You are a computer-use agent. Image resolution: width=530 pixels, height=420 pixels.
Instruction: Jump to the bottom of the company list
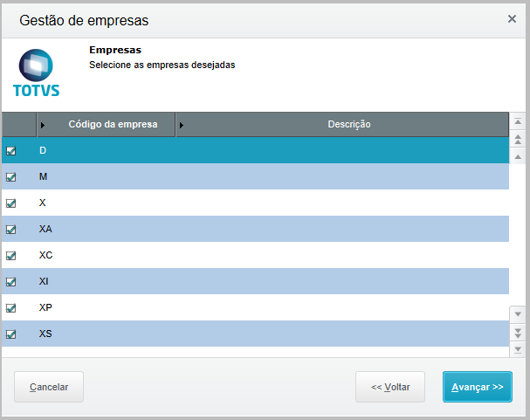(x=518, y=349)
